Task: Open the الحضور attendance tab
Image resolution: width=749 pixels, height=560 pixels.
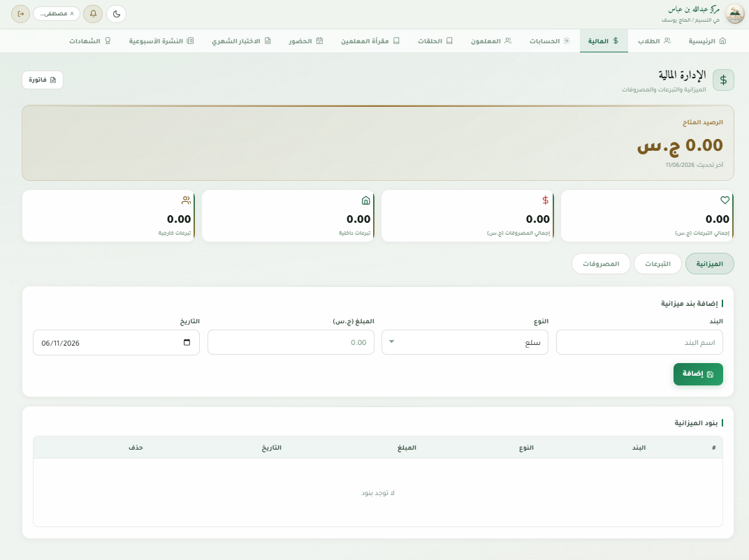Action: coord(306,41)
